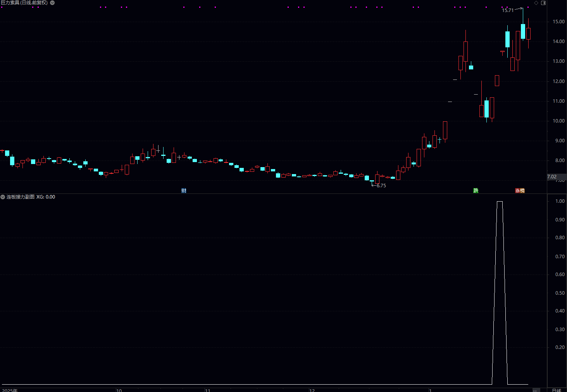This screenshot has width=567, height=392.
Task: Click the 连板接力副图 indicator name
Action: tap(21, 197)
